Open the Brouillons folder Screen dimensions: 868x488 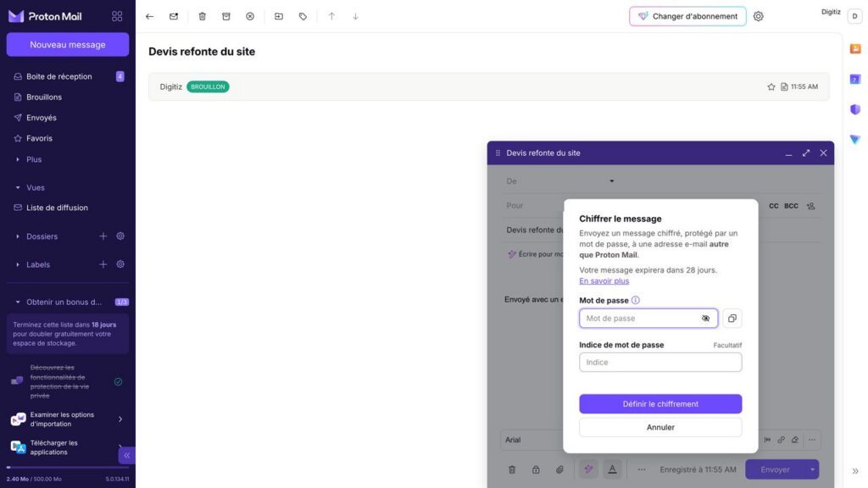point(68,97)
